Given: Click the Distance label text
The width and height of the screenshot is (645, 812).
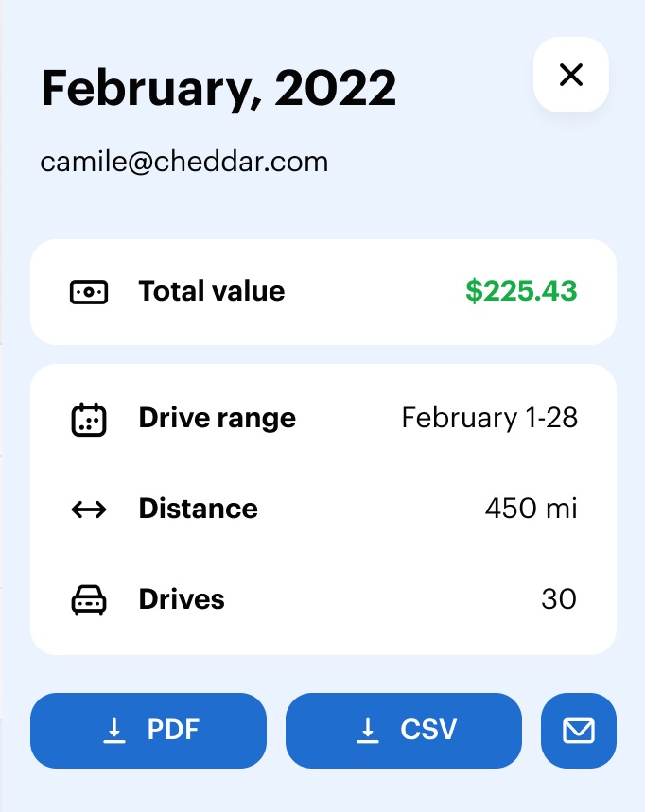Looking at the screenshot, I should pos(198,508).
